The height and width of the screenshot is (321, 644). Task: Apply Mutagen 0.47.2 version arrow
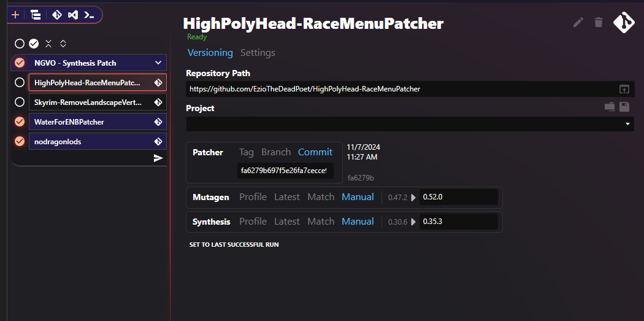(x=413, y=197)
